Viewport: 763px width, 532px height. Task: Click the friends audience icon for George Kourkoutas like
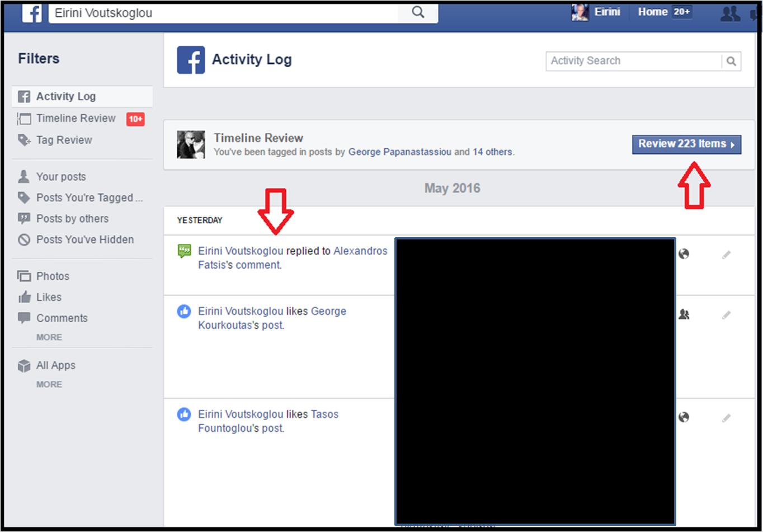click(x=684, y=314)
